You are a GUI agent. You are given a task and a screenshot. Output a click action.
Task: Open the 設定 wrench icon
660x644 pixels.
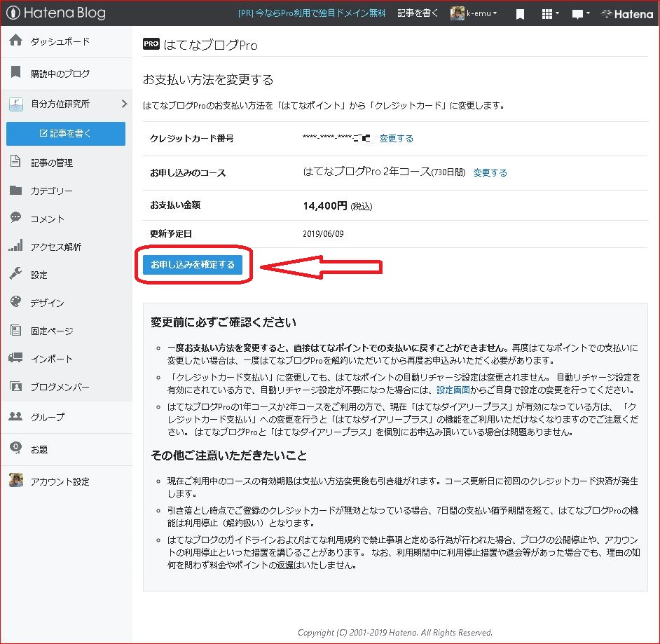[x=15, y=273]
